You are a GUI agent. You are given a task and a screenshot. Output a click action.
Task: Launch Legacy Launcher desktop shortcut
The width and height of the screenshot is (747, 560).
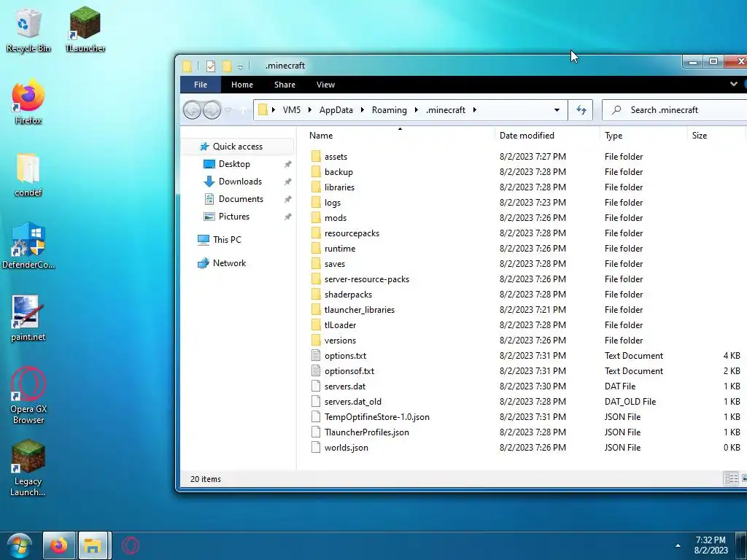28,469
